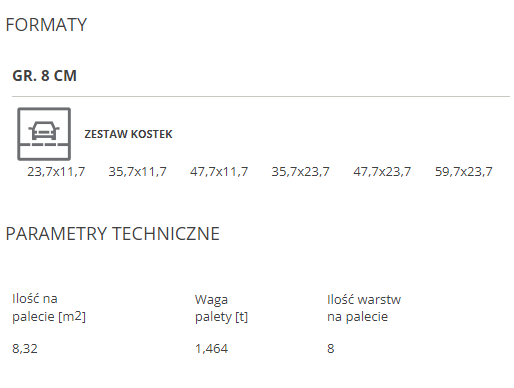Click the 47,7x23,7 format size
Viewport: 514px width, 388px height.
coord(382,172)
